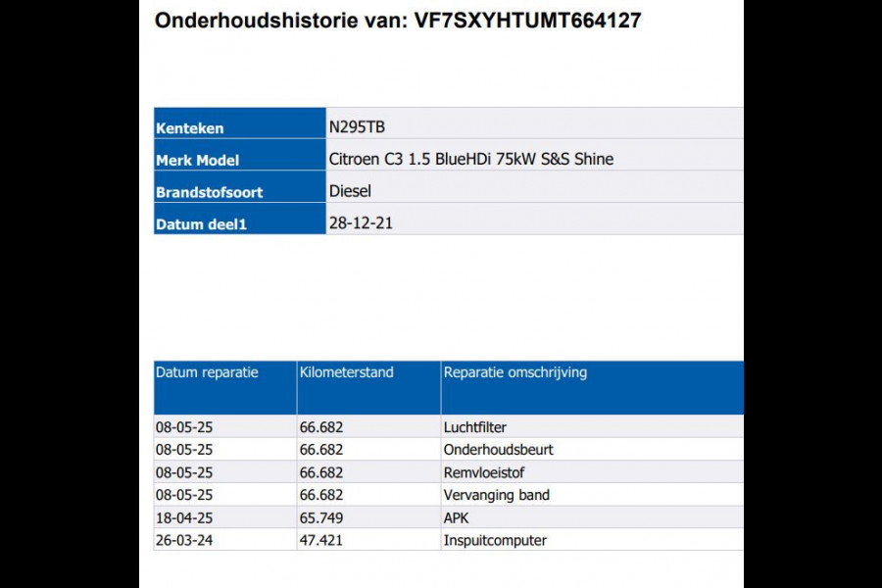The width and height of the screenshot is (882, 588).
Task: Click the repair date 18-04-25
Action: coord(183,517)
